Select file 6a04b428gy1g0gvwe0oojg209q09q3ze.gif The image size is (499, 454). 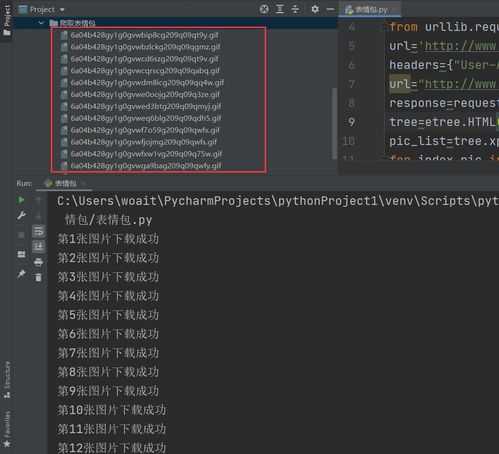(x=145, y=94)
